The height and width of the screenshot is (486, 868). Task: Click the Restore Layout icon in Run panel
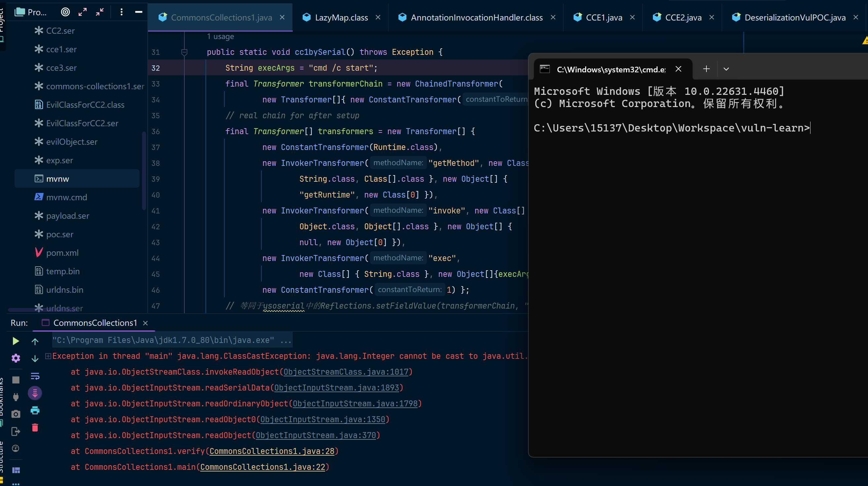(16, 470)
